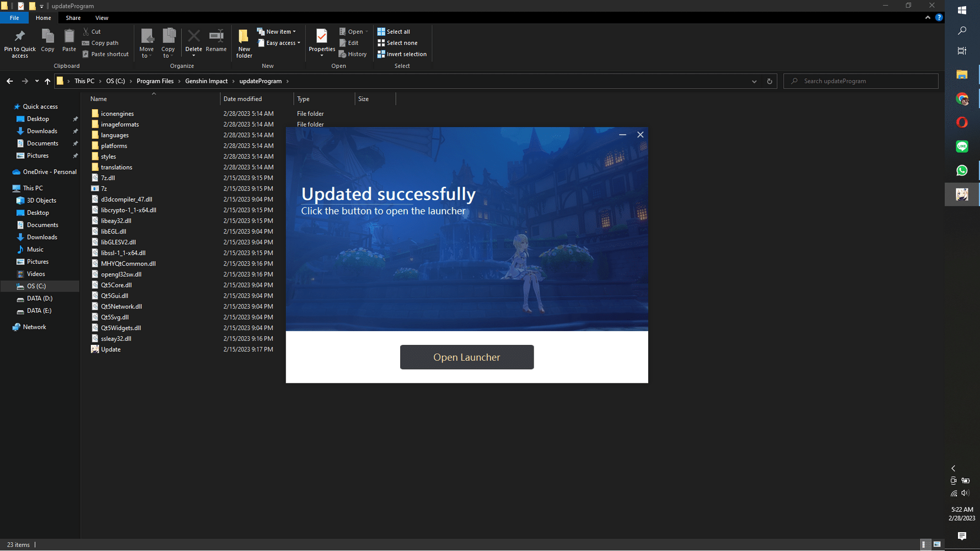Click the History ribbon command
This screenshot has height=551, width=980.
(x=353, y=54)
